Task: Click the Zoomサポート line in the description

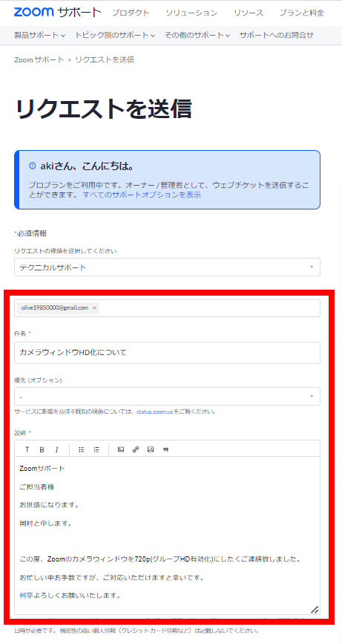Action: point(42,468)
